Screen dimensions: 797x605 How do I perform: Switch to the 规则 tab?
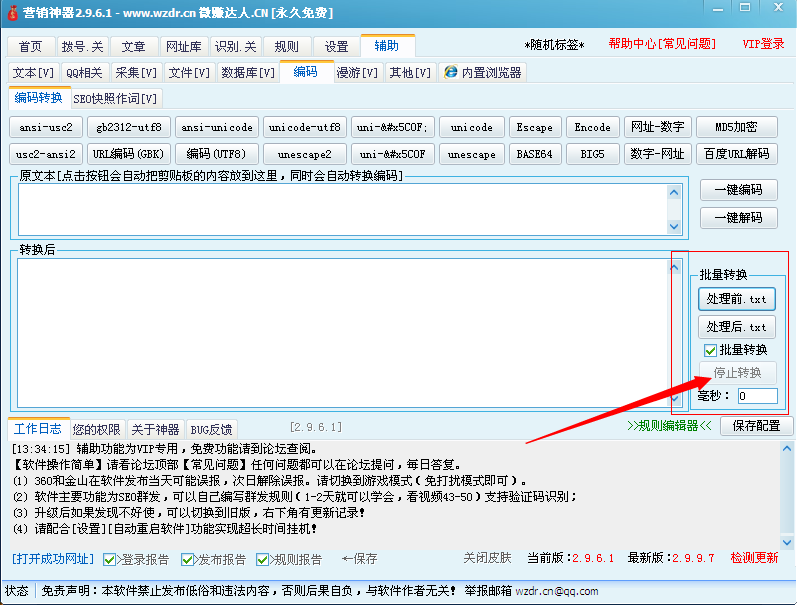[286, 47]
